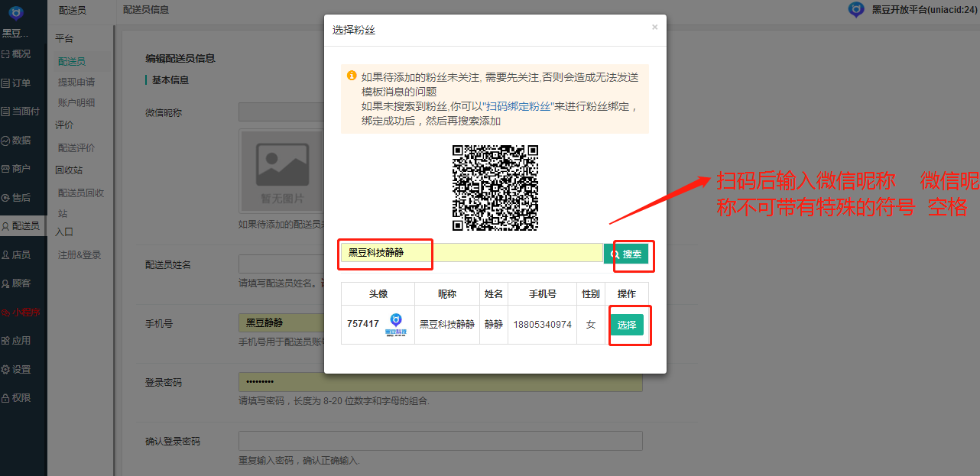Click the 黑豆开放平台 account icon at top right
This screenshot has height=476, width=980.
tap(856, 10)
